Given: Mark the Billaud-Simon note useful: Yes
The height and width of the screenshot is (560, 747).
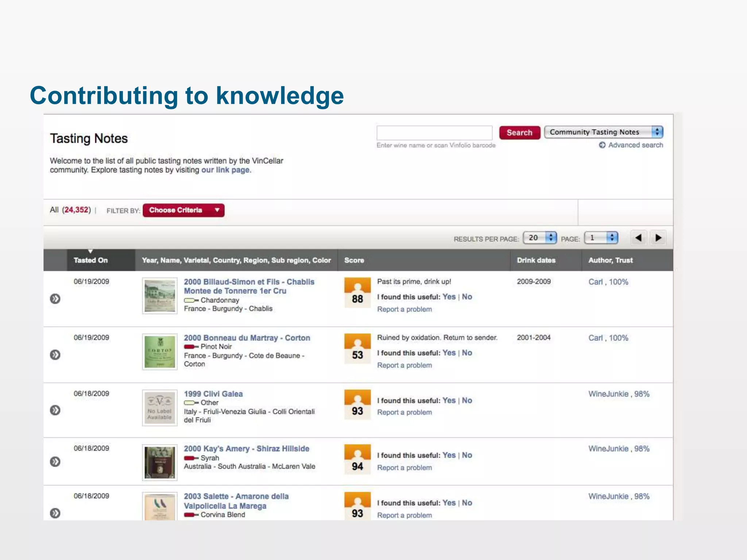Looking at the screenshot, I should point(449,297).
